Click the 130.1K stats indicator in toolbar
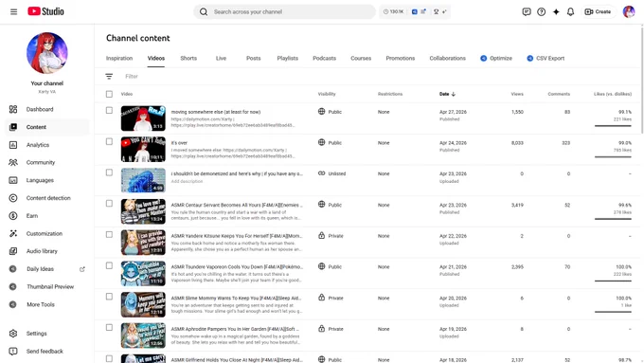Screen dimensions: 644x363 (393, 12)
